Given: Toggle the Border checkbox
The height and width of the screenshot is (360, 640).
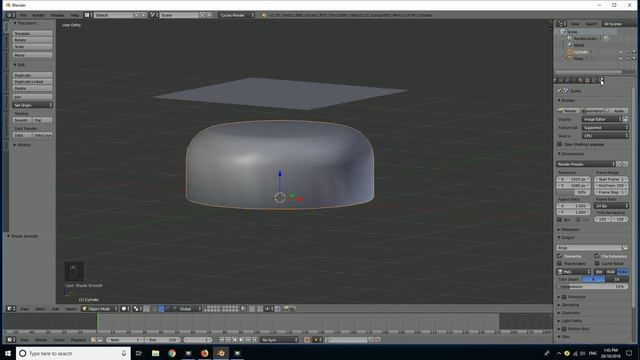Looking at the screenshot, I should tap(560, 220).
